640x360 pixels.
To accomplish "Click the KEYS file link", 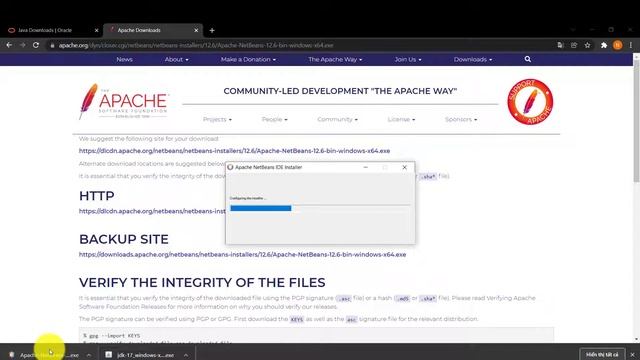I will point(297,319).
